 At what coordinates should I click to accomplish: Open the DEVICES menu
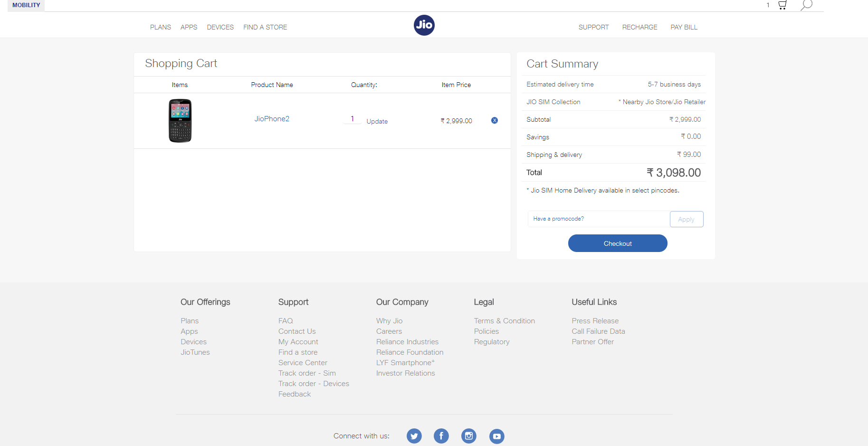[x=220, y=27]
